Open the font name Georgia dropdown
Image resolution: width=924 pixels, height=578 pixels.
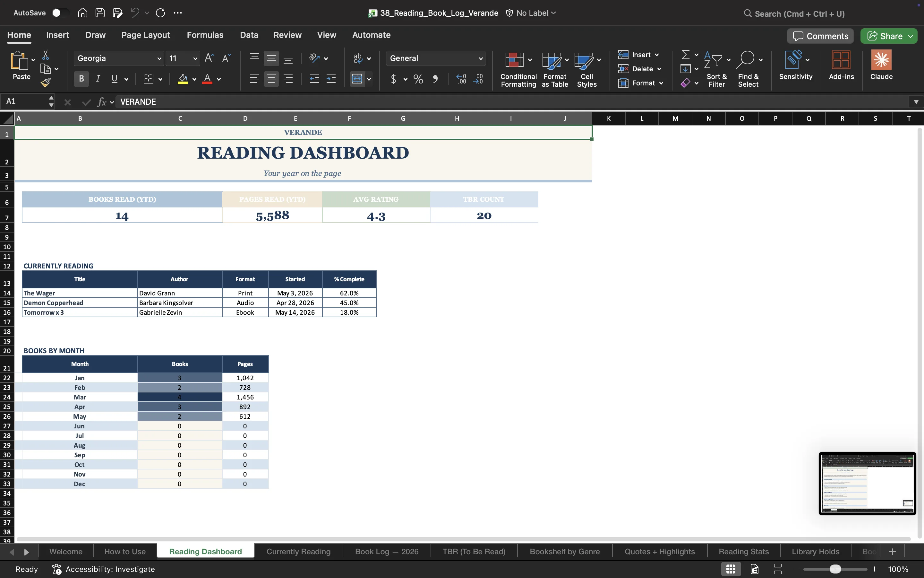(159, 58)
